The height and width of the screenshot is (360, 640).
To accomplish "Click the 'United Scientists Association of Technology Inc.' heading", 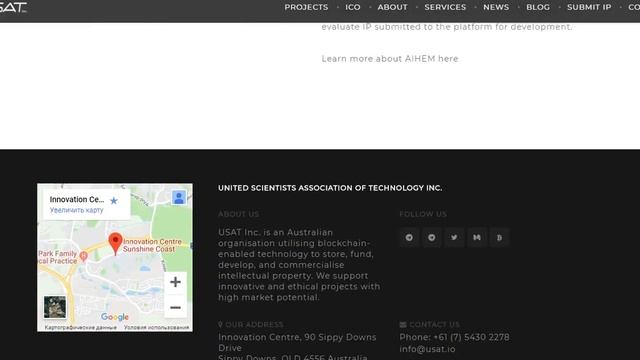I will (330, 188).
